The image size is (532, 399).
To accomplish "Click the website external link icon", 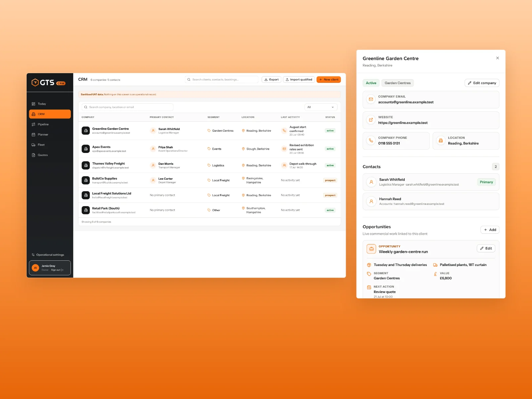I will (x=371, y=120).
